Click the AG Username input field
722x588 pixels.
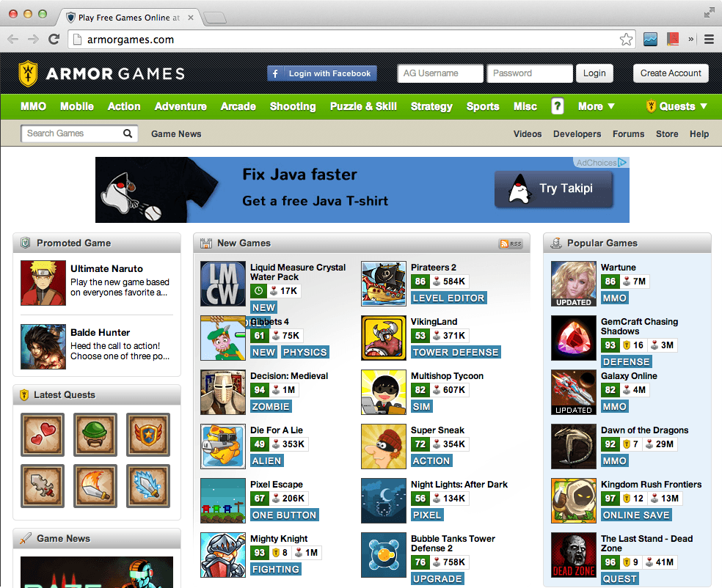(440, 73)
